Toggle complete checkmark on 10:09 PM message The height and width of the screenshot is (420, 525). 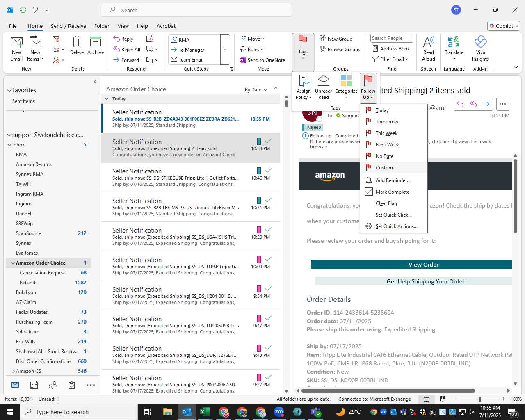(268, 259)
